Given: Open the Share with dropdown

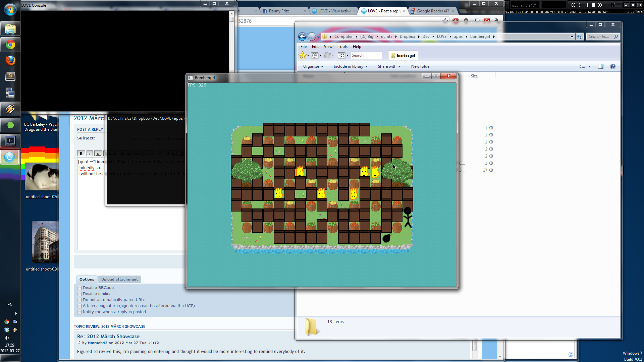Looking at the screenshot, I should [x=389, y=66].
